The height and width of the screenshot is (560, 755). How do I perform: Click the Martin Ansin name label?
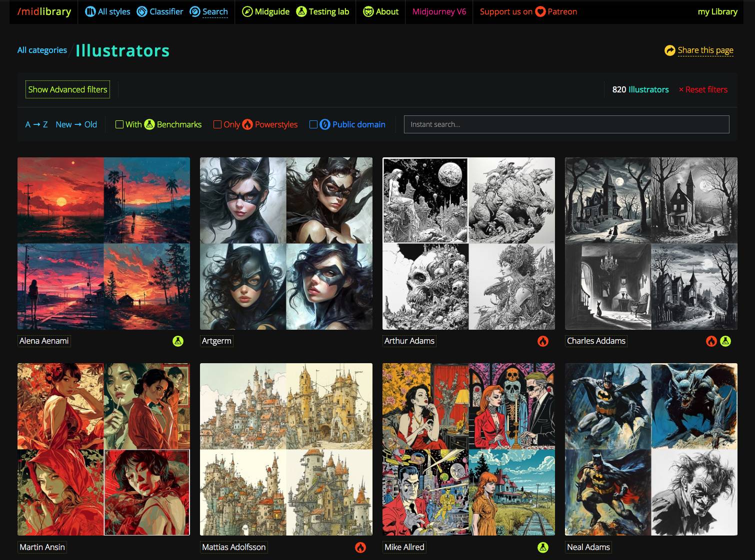click(x=42, y=547)
